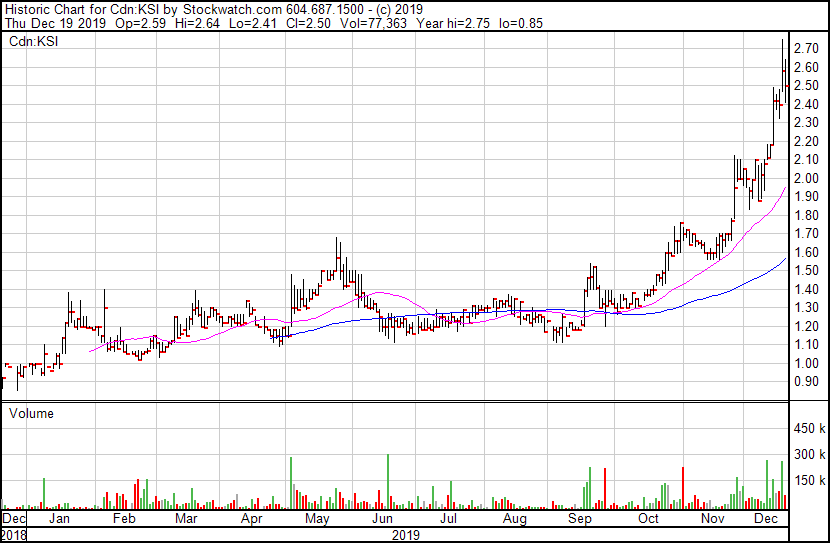
Task: Click the May month label
Action: (x=317, y=518)
